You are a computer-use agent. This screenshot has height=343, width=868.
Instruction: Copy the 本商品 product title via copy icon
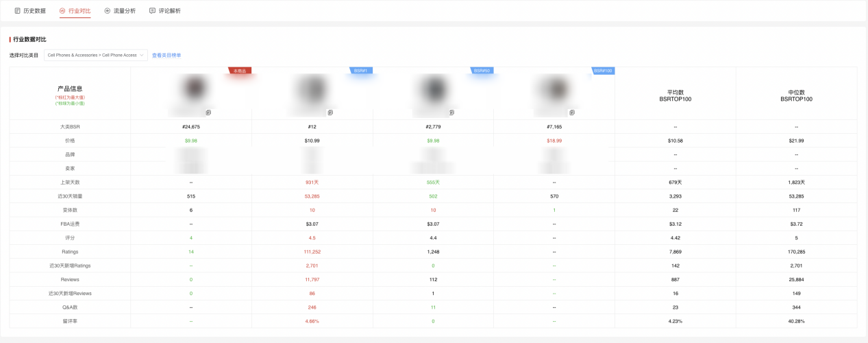click(208, 112)
